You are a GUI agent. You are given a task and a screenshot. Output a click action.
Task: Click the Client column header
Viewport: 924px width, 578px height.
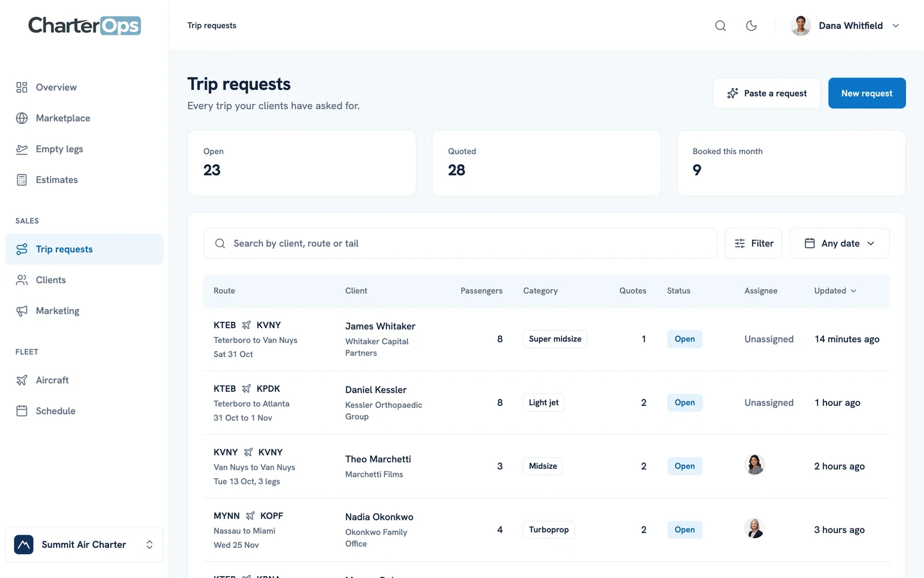tap(356, 291)
